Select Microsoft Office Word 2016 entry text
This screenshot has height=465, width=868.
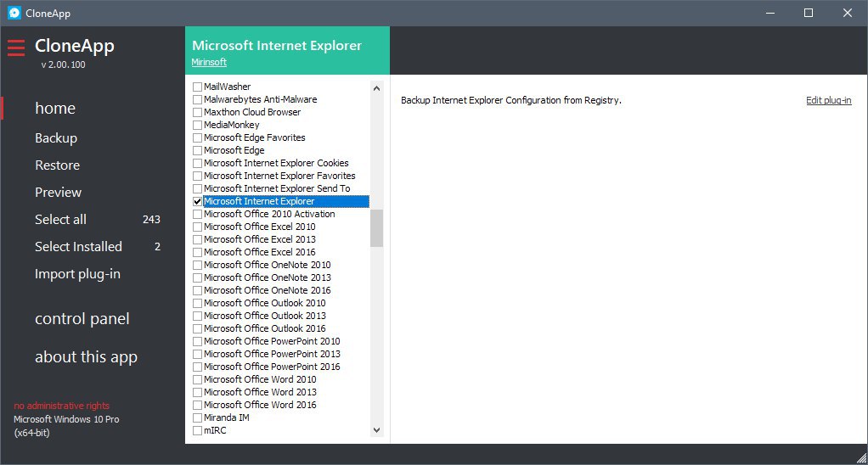pos(260,405)
